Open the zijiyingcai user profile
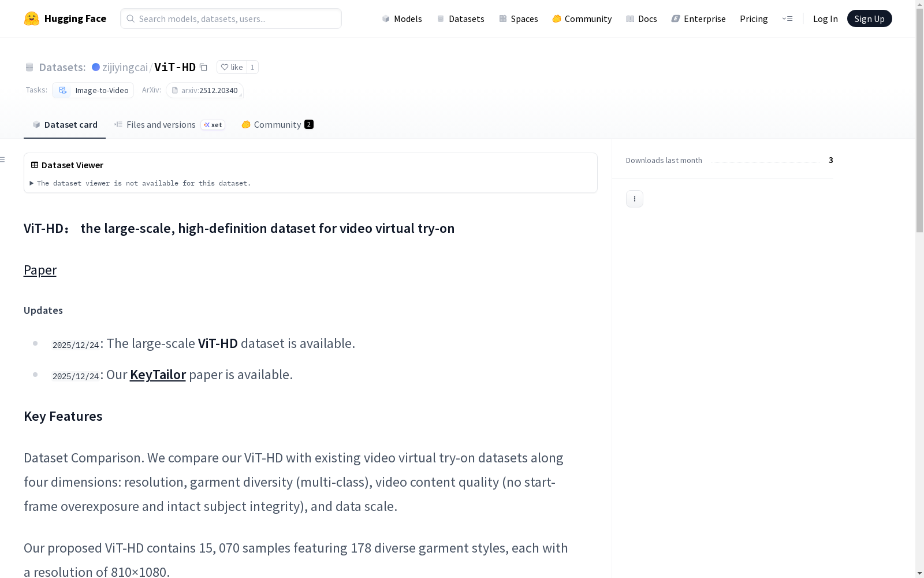 click(125, 67)
